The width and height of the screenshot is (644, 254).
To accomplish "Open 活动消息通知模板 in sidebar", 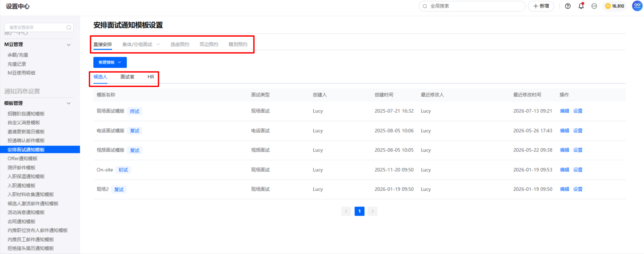I will [x=26, y=212].
